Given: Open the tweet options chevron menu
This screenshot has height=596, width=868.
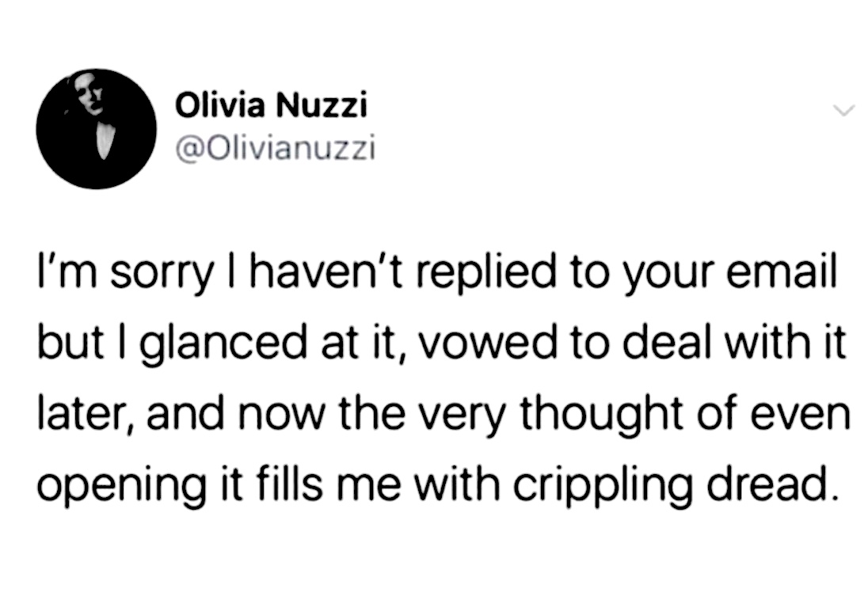Looking at the screenshot, I should coord(845,112).
